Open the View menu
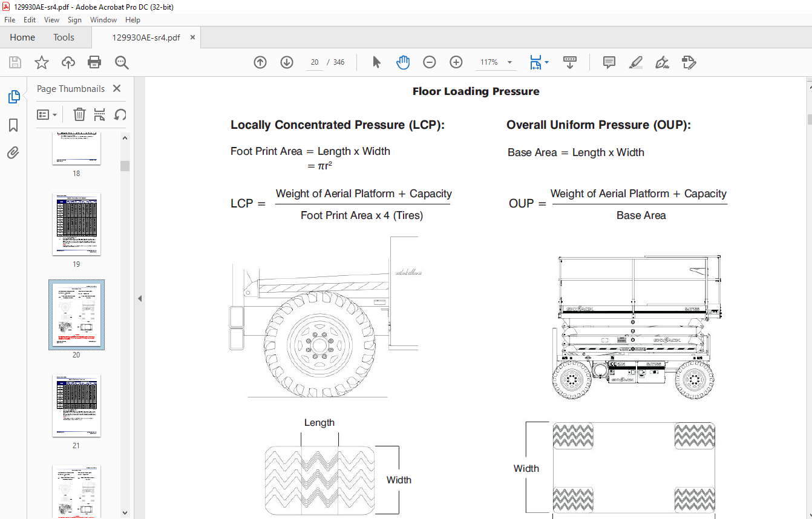Screen dimensions: 812x519 click(x=51, y=20)
